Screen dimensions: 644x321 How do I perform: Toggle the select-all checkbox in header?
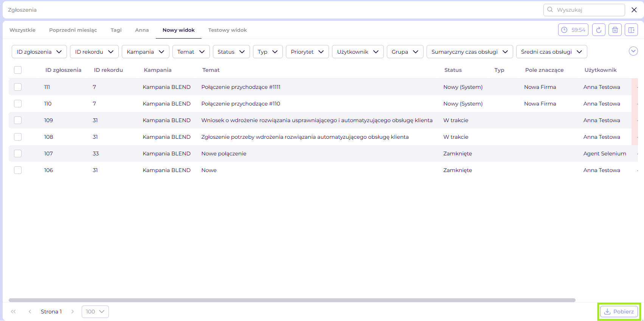(18, 70)
